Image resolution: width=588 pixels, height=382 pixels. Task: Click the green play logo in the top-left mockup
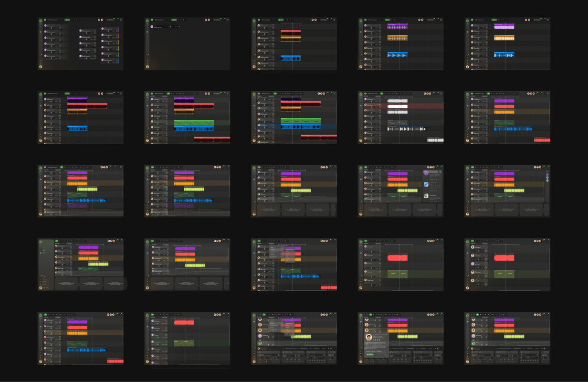pos(41,20)
